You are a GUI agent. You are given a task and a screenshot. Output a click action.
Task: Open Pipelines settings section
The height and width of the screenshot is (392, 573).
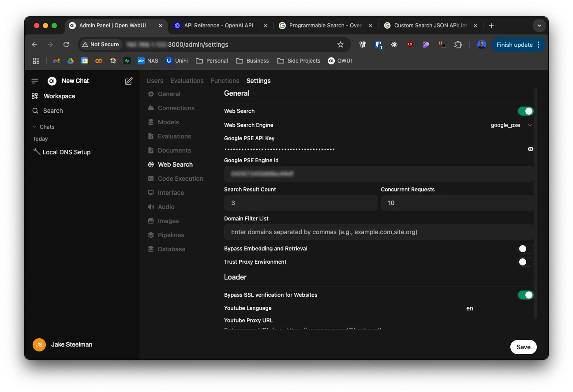pyautogui.click(x=166, y=235)
